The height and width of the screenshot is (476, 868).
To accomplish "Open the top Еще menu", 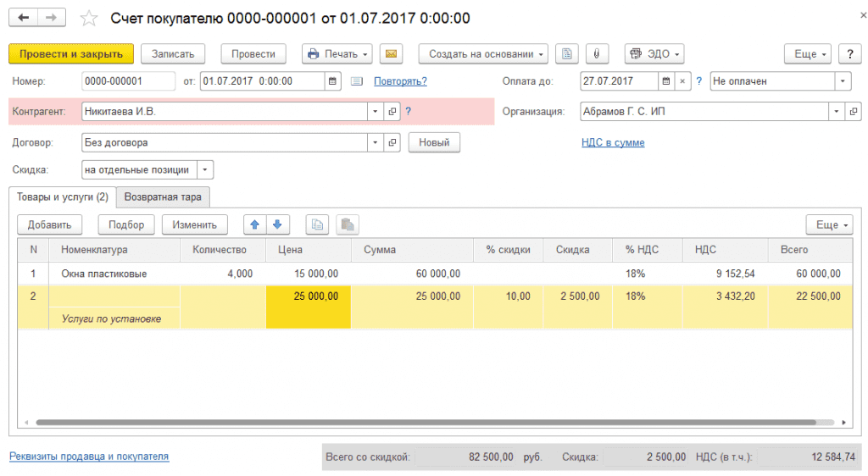I will pos(808,54).
